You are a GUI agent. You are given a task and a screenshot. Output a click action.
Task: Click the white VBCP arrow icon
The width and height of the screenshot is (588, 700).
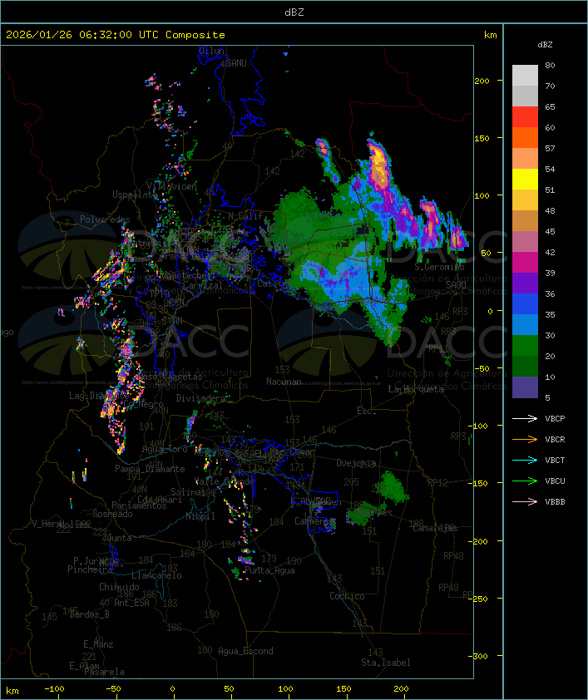click(x=526, y=418)
